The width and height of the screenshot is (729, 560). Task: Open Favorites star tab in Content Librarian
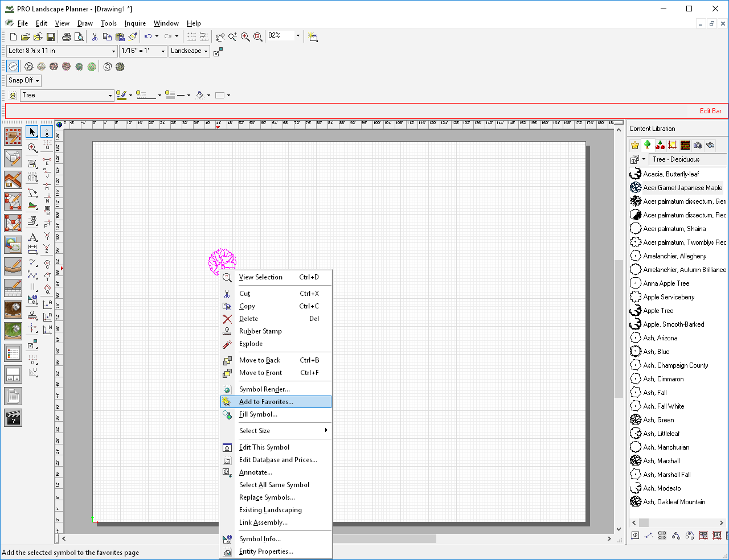point(635,145)
